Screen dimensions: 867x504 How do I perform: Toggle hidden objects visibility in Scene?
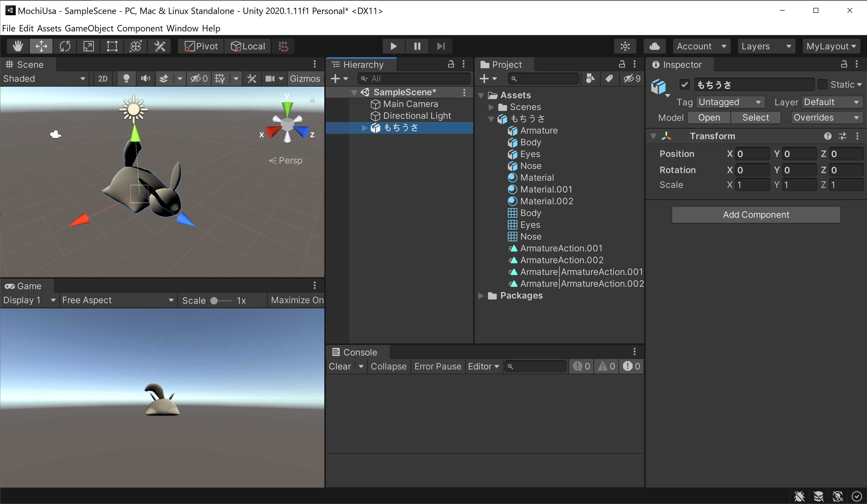tap(199, 79)
